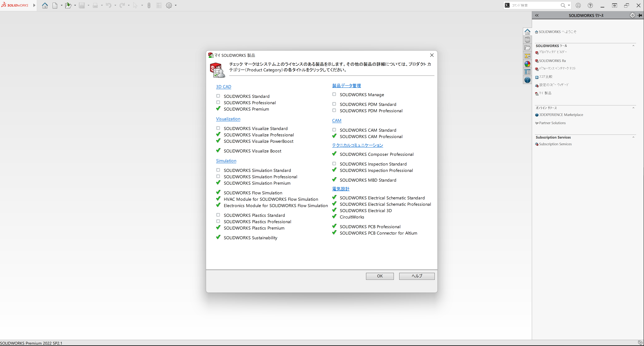Image resolution: width=644 pixels, height=346 pixels.
Task: Click the command search magnifier icon
Action: (563, 5)
